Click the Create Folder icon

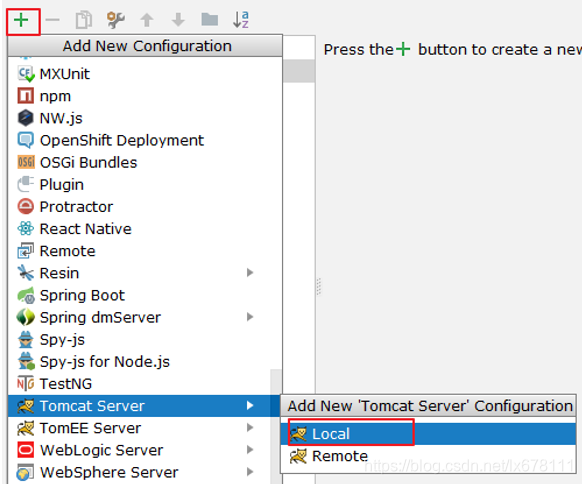coord(210,20)
